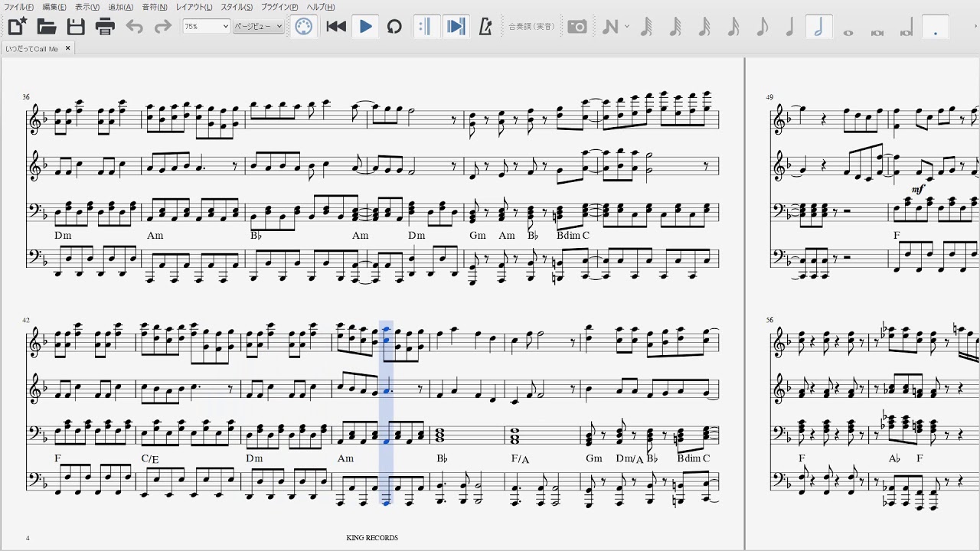Print the score using the printer icon
Image resolution: width=980 pixels, height=551 pixels.
tap(105, 27)
